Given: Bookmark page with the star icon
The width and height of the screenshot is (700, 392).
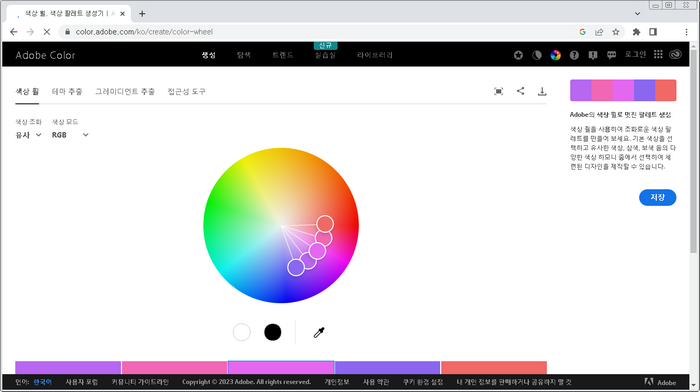Looking at the screenshot, I should 616,32.
